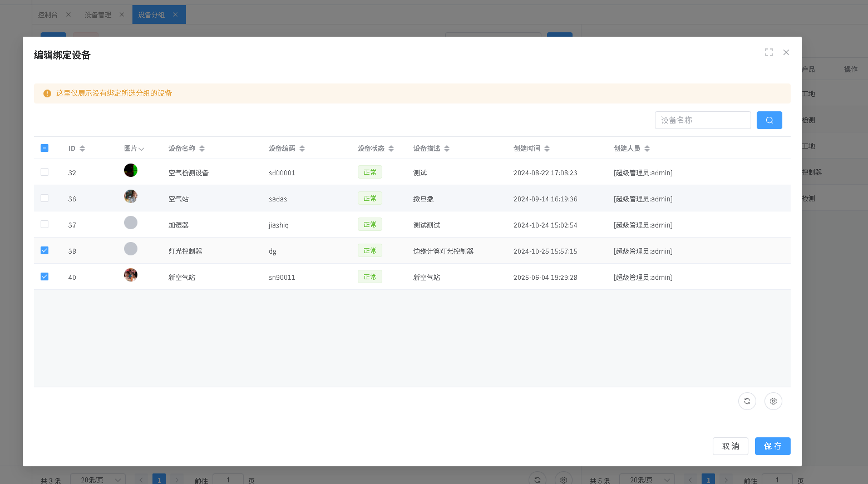Click the blue search magnifier button
The height and width of the screenshot is (484, 868).
[x=769, y=120]
